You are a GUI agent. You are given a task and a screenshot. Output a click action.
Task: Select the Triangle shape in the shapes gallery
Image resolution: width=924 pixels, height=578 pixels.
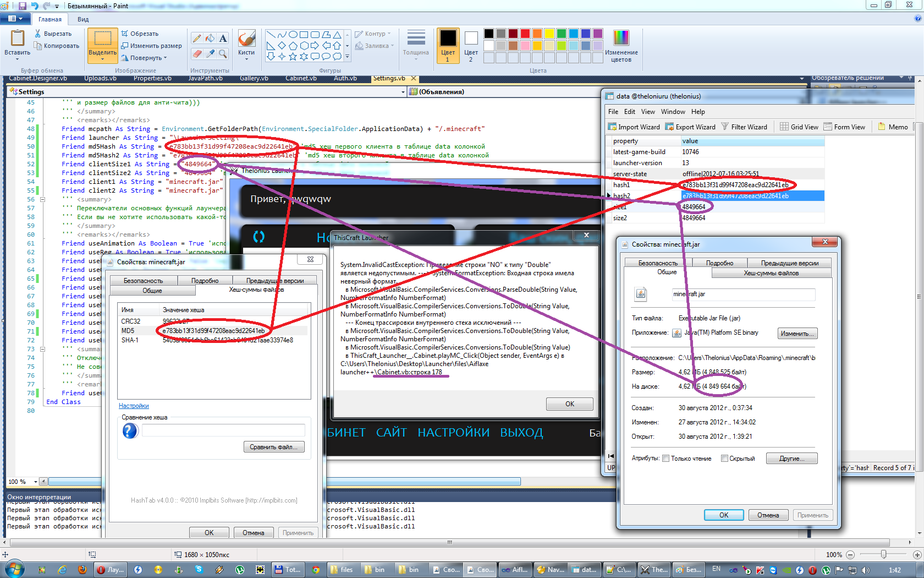click(x=337, y=34)
